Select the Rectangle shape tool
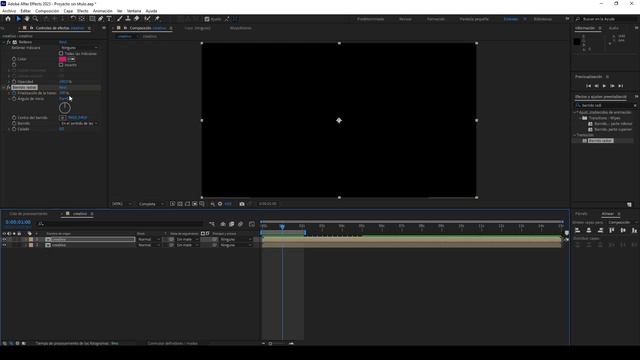 click(92, 19)
